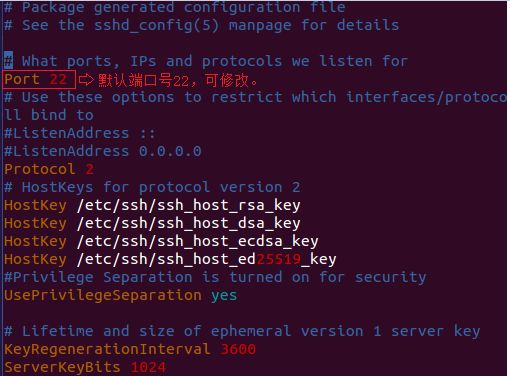This screenshot has width=510, height=377.
Task: Click the Protocol keyword
Action: tap(40, 169)
